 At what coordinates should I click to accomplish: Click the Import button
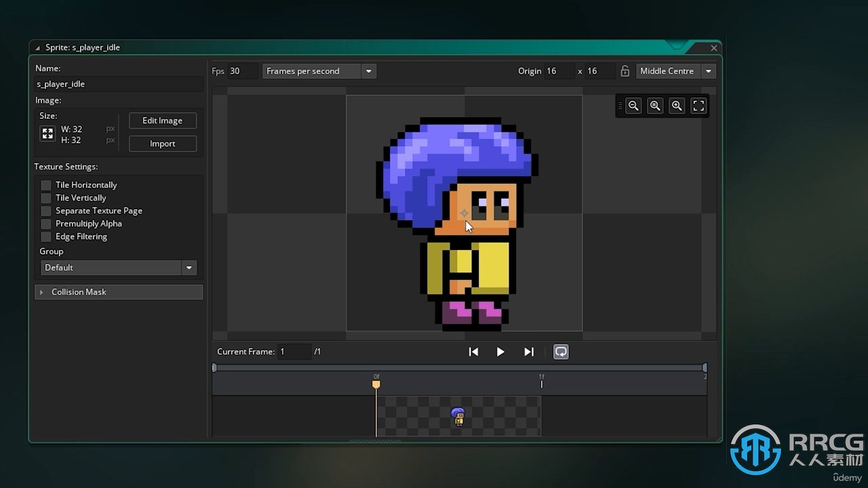163,144
